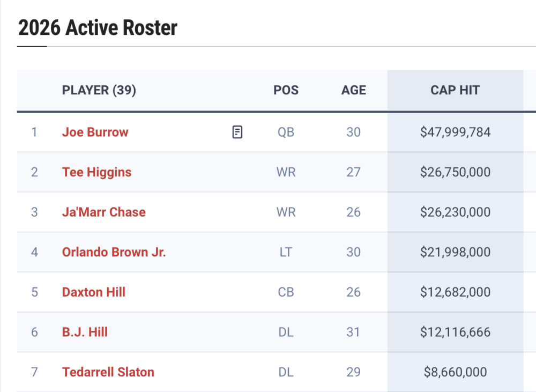Viewport: 536px width, 392px height.
Task: Open Joe Burrow's player page
Action: coord(95,132)
